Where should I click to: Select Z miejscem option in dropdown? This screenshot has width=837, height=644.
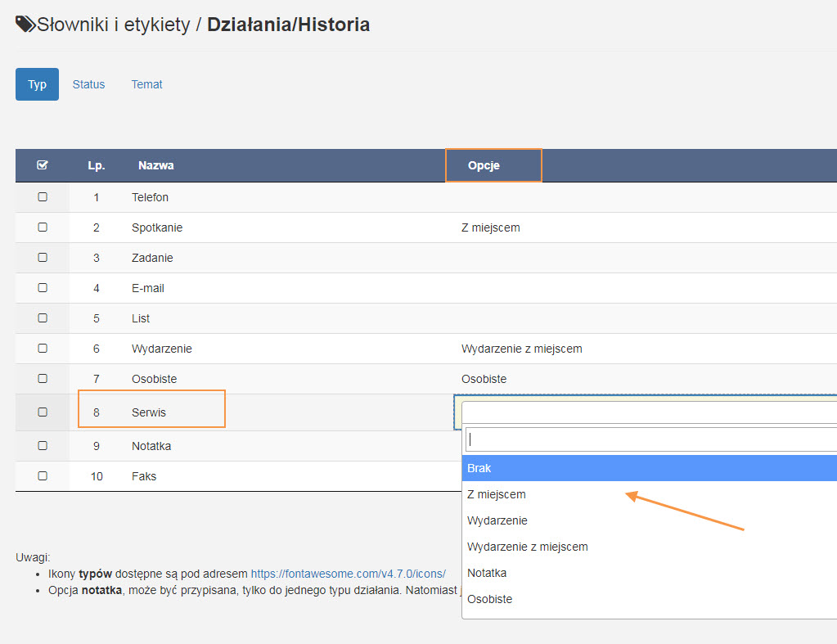[649, 494]
